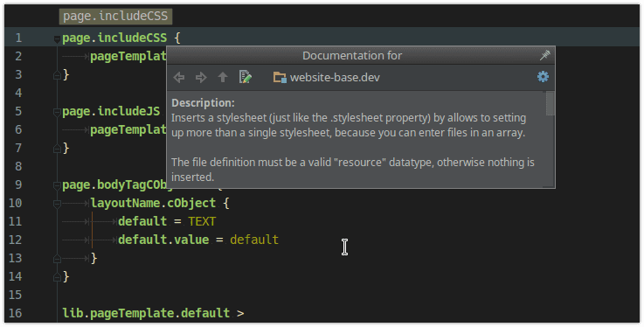Screen dimensions: 644x327
Task: Collapse the page.includeJS block on line 5
Action: 57,112
